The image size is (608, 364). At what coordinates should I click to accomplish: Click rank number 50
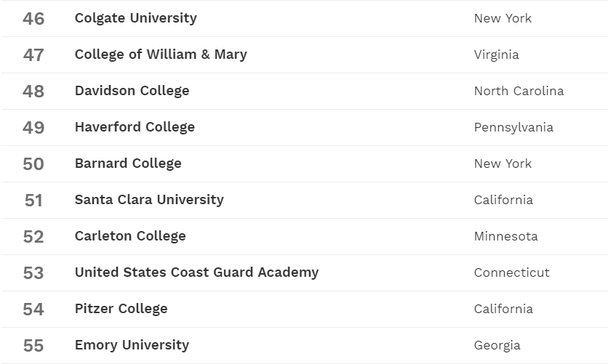click(33, 163)
